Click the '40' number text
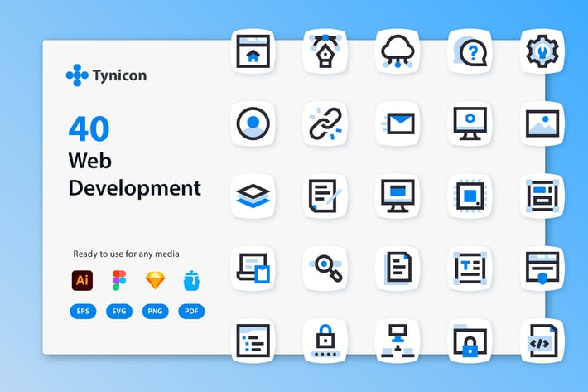 point(89,128)
